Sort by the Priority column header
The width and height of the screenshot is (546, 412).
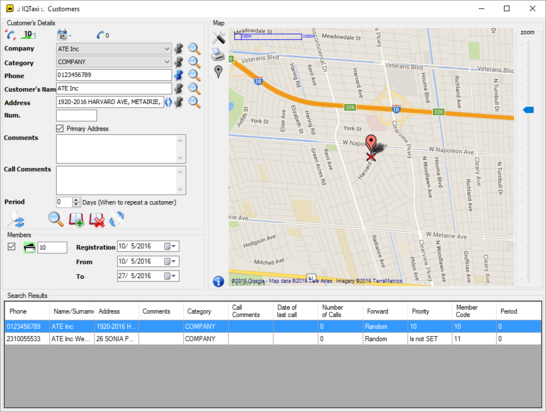(x=430, y=311)
